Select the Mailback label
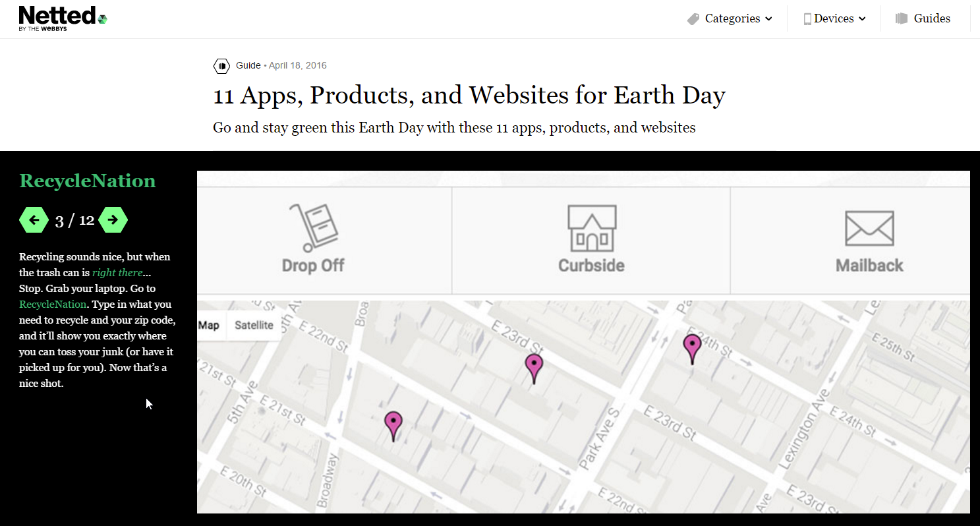Image resolution: width=980 pixels, height=526 pixels. tap(869, 266)
